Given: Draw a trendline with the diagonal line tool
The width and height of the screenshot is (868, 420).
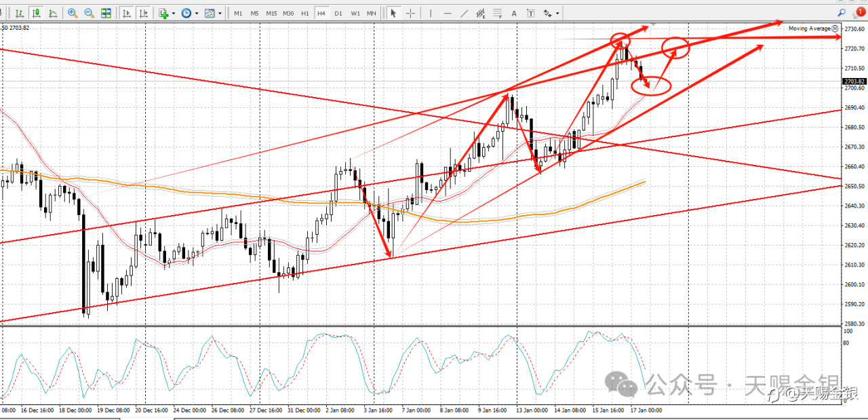Looking at the screenshot, I should tap(464, 13).
